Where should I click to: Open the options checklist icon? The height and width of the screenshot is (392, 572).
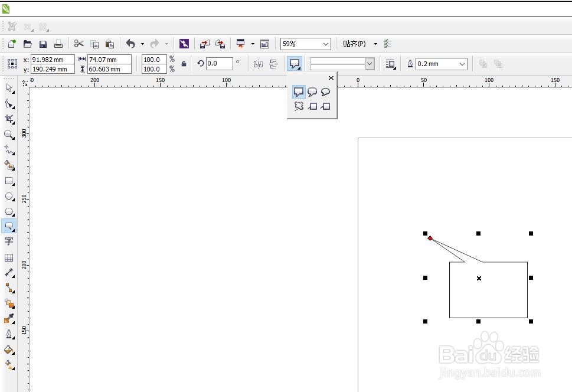click(x=388, y=44)
